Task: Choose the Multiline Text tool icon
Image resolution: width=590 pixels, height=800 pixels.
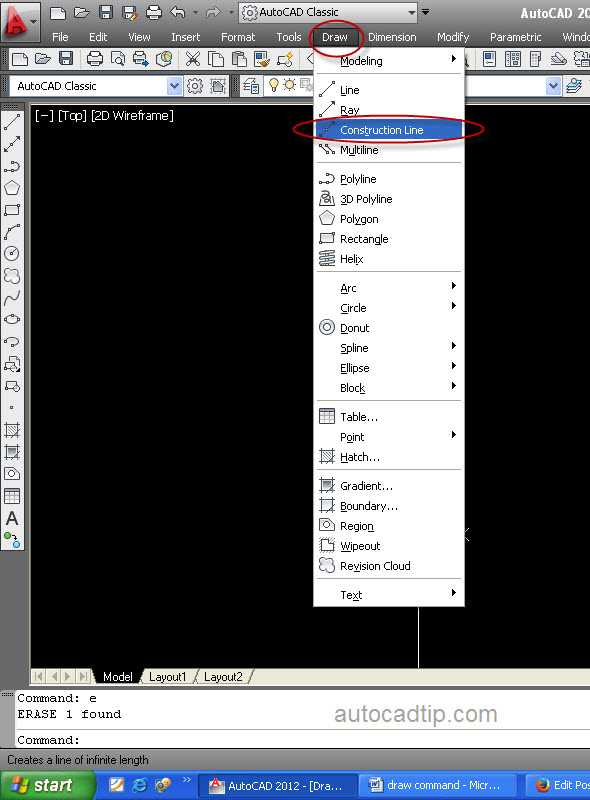Action: [12, 518]
